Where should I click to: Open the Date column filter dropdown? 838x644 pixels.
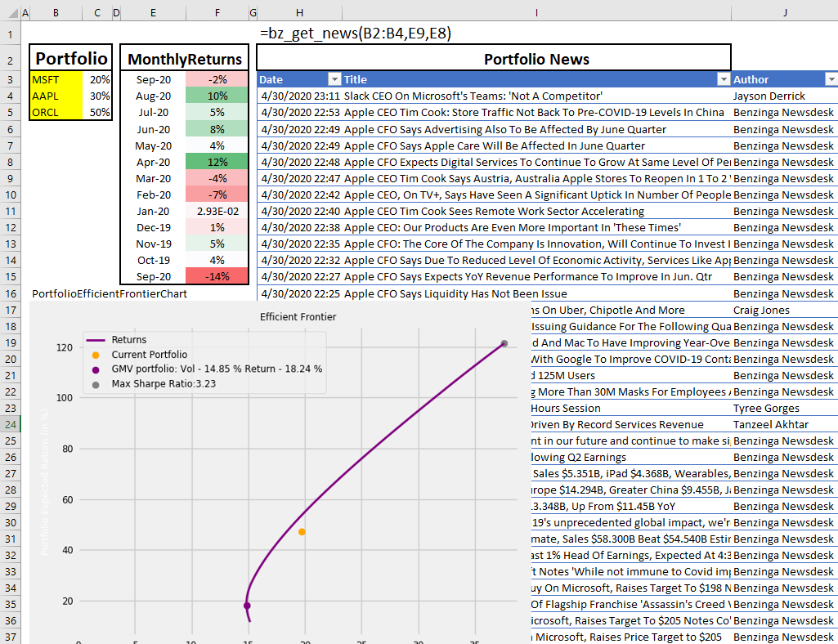coord(334,79)
